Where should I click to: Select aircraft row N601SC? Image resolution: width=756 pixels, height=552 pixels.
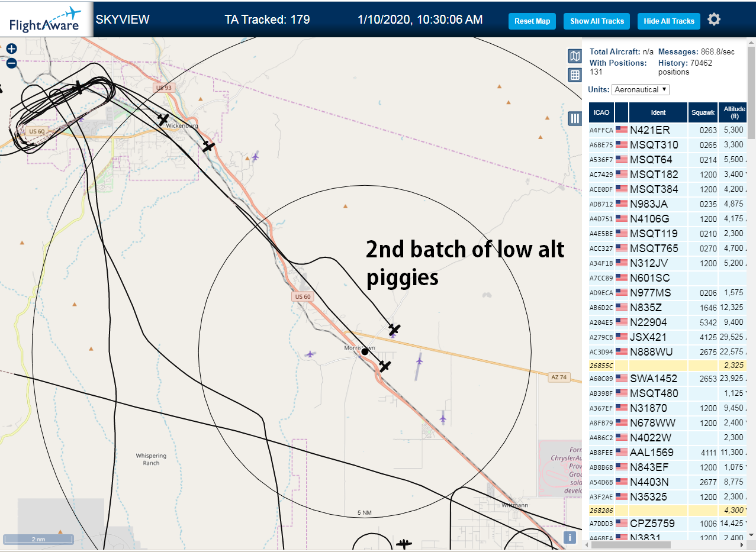pos(668,278)
